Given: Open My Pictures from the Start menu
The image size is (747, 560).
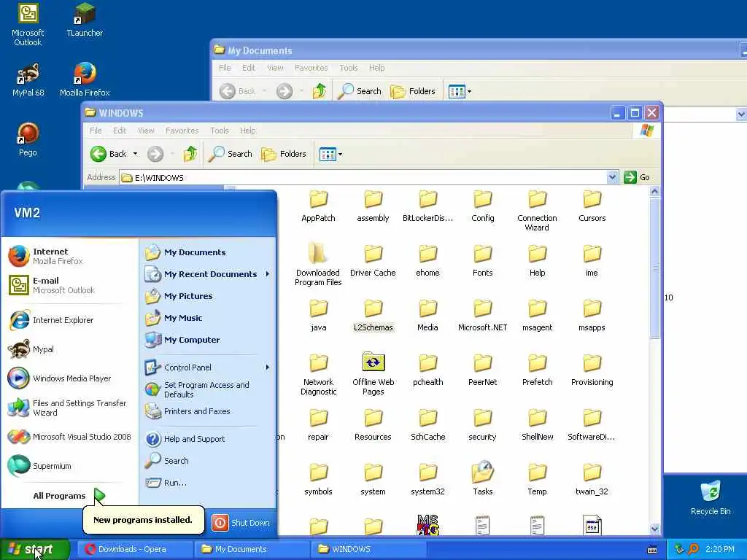Looking at the screenshot, I should 208,296.
